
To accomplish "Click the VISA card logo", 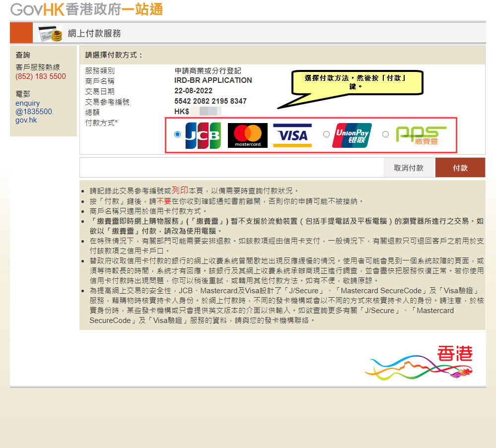I will [292, 135].
